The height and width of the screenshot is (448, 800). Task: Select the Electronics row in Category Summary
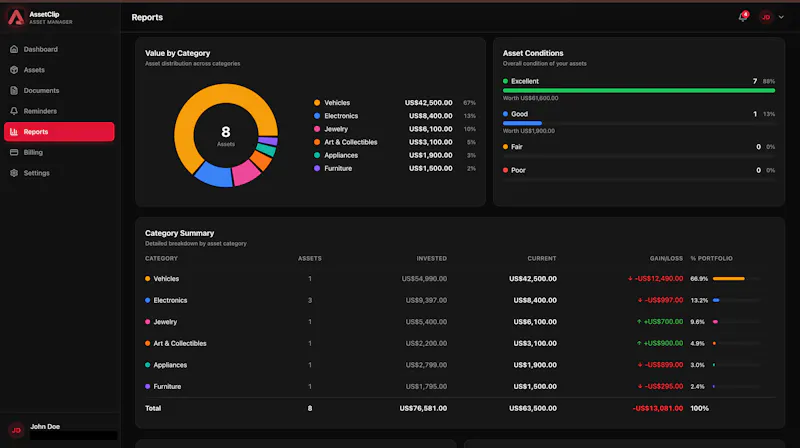click(x=460, y=301)
